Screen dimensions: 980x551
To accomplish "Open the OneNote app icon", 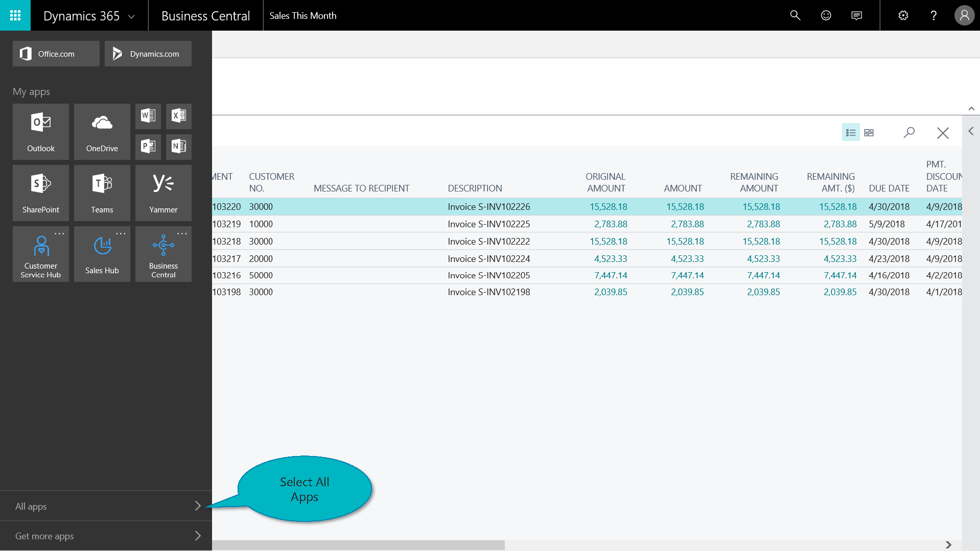I will 179,147.
